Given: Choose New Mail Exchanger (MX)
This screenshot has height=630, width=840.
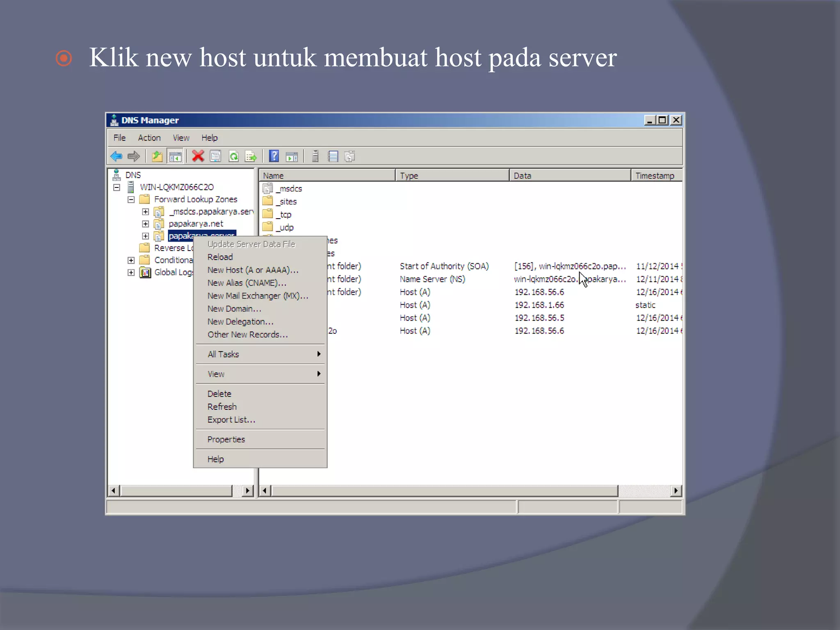Looking at the screenshot, I should pos(260,296).
